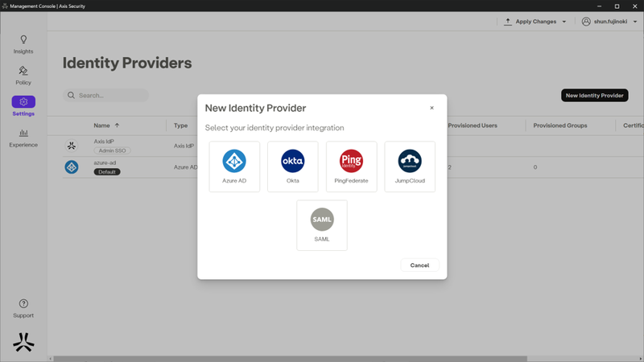The height and width of the screenshot is (362, 644).
Task: Click the PingFederate card label
Action: click(x=351, y=180)
